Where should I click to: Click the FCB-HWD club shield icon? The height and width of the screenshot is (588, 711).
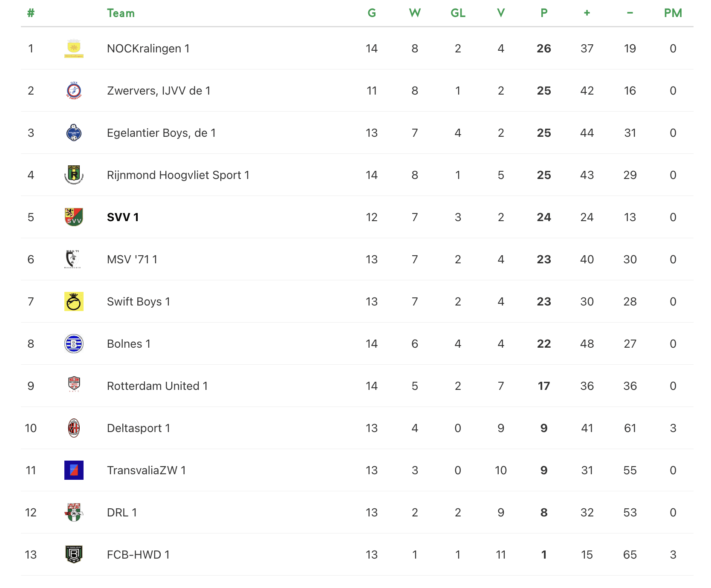click(x=74, y=555)
